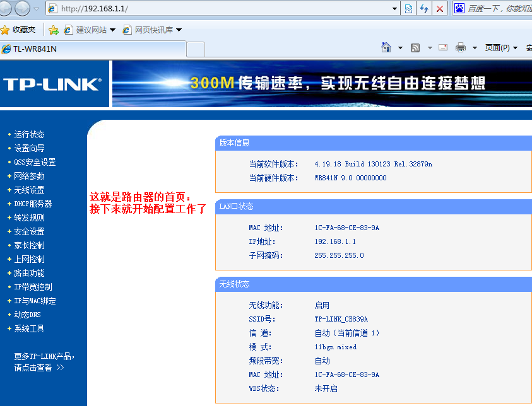The height and width of the screenshot is (406, 532).
Task: Expand the 无线设置 menu
Action: (29, 190)
